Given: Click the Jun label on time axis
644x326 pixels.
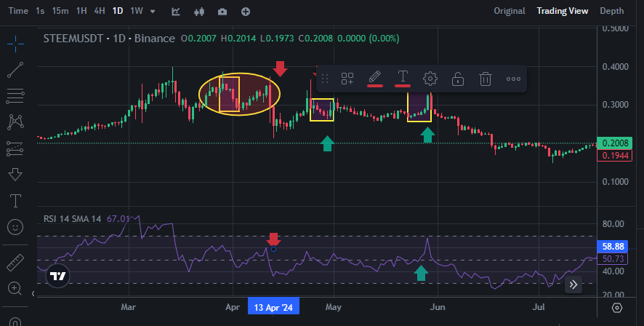Looking at the screenshot, I should [438, 308].
